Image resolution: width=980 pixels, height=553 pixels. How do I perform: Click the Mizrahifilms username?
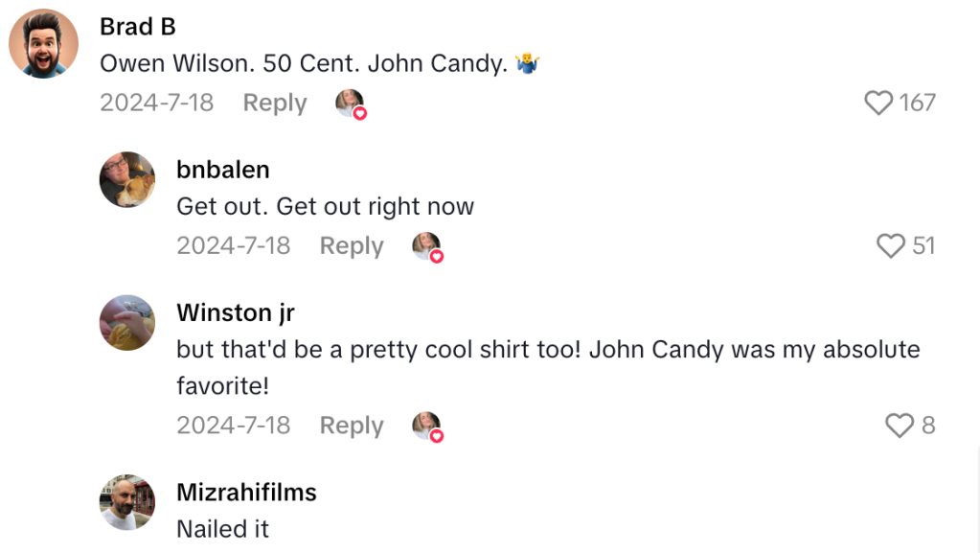click(x=246, y=492)
